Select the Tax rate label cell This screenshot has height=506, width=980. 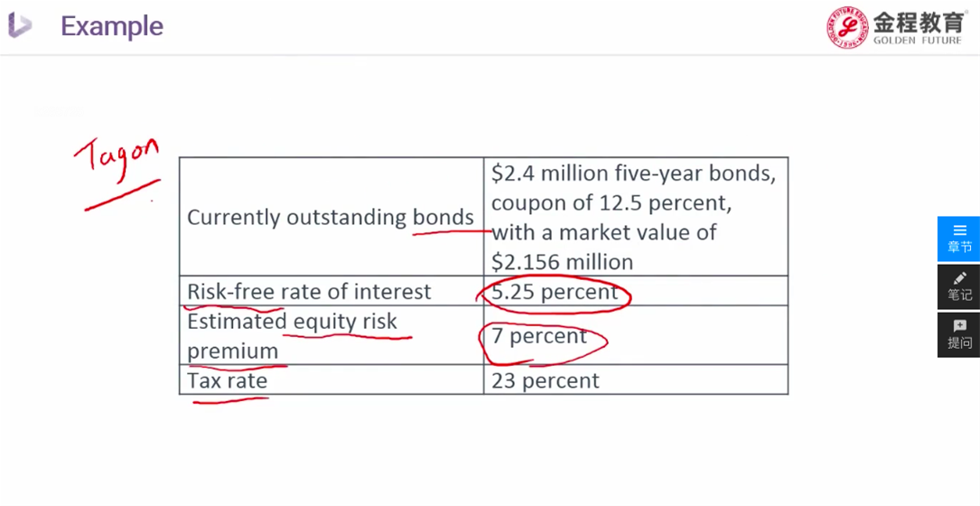coord(228,380)
